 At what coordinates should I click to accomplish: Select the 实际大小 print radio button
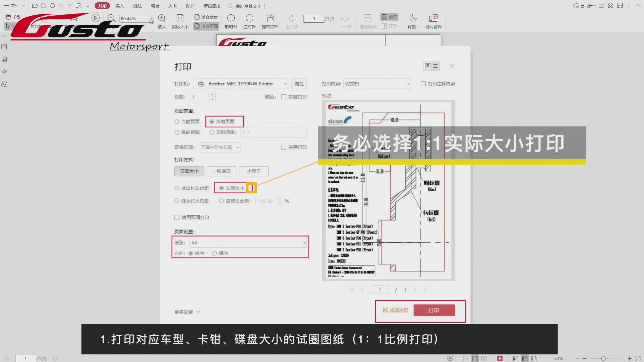click(221, 188)
